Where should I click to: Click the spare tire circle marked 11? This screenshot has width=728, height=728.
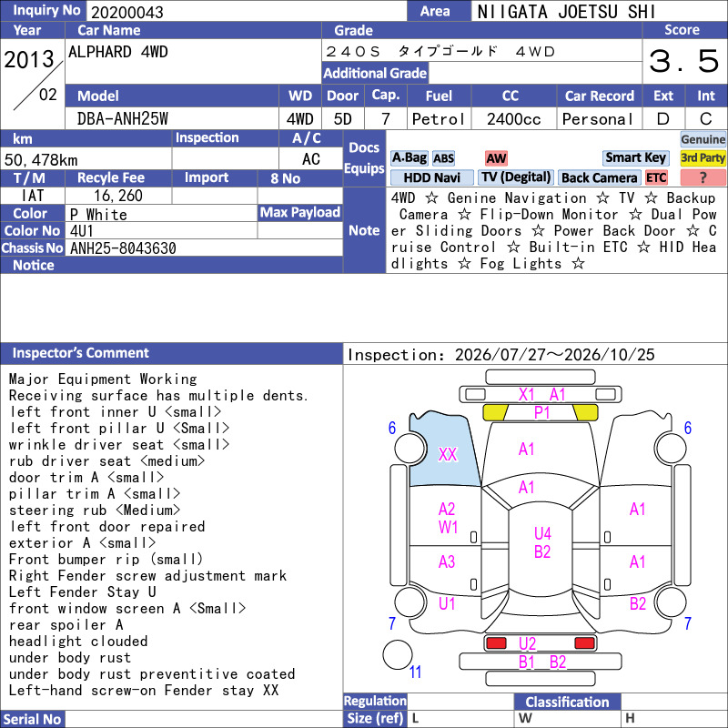pyautogui.click(x=398, y=654)
